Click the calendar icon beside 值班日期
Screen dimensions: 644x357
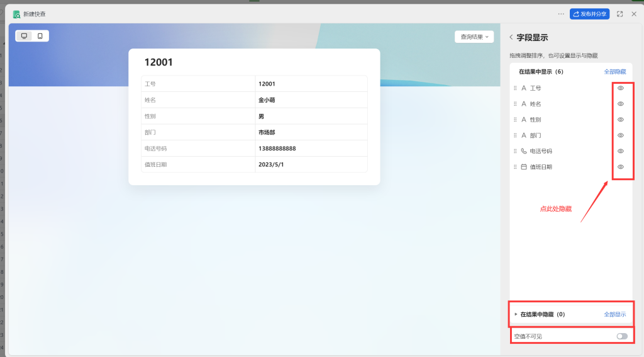point(524,167)
